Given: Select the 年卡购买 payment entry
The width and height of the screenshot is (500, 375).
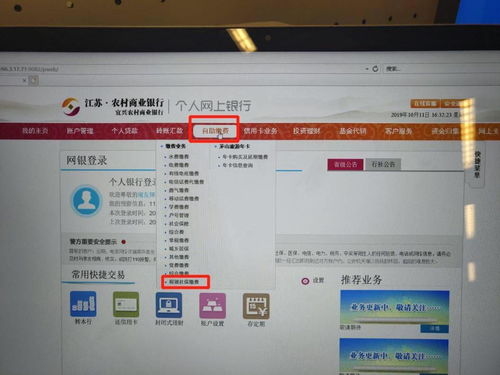Looking at the screenshot, I should point(245,157).
